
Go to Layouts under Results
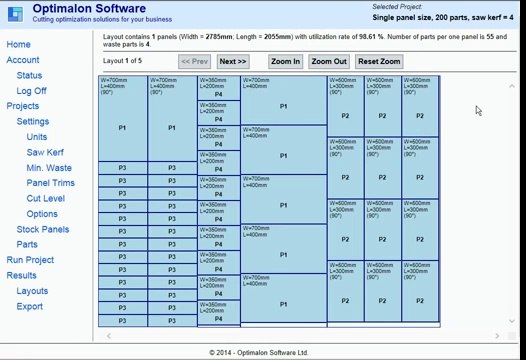[x=32, y=291]
